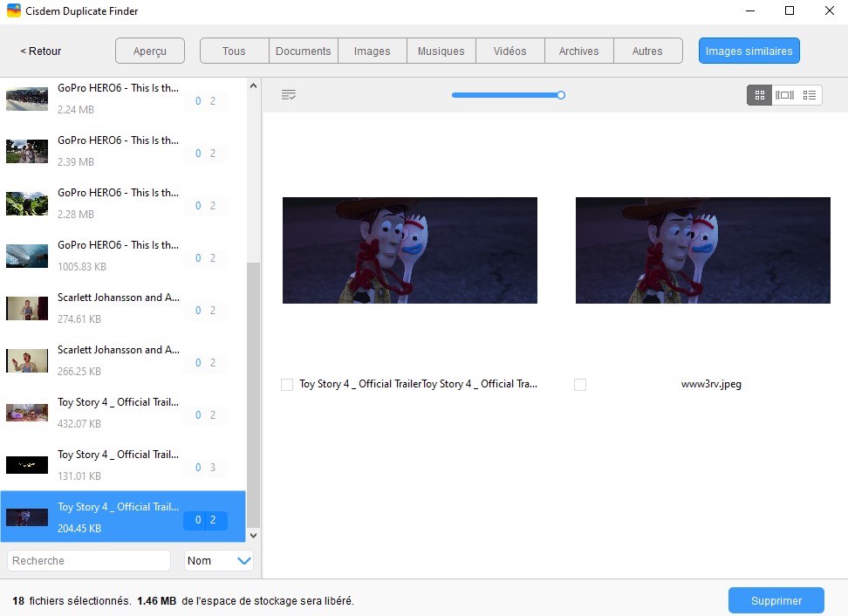Screen dimensions: 848x616
Task: Click the left scroll-down arrow
Action: click(x=253, y=536)
